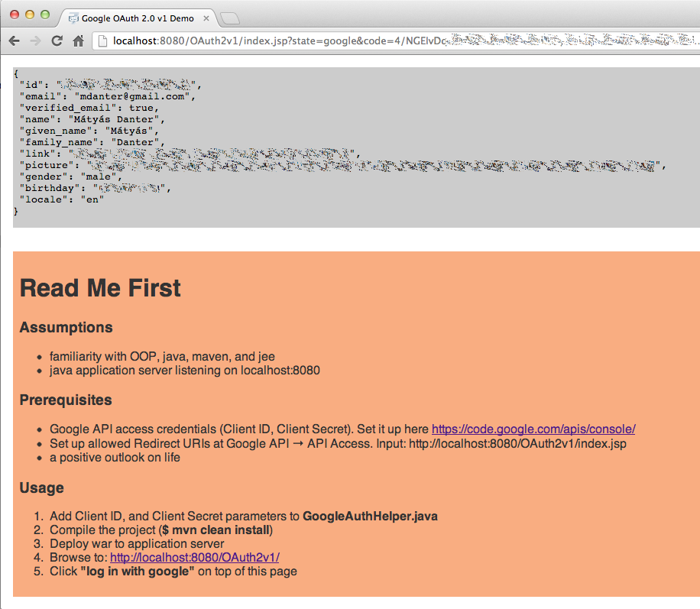
Task: Click the "id" JSON key
Action: pyautogui.click(x=31, y=85)
